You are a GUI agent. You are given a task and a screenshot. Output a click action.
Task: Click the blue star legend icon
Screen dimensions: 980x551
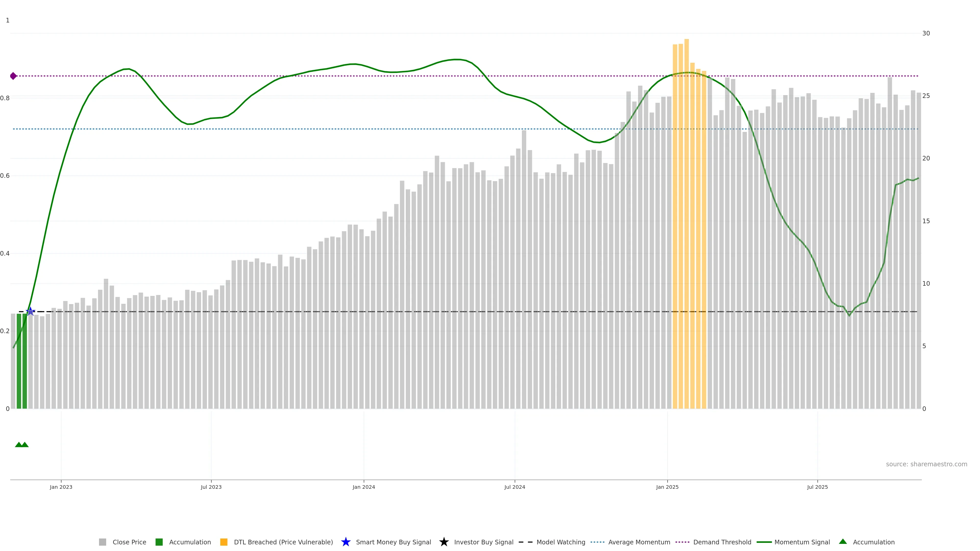click(x=346, y=542)
